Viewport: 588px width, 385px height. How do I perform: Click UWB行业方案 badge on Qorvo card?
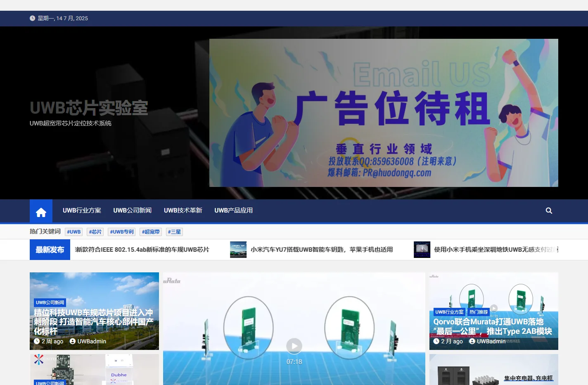449,312
